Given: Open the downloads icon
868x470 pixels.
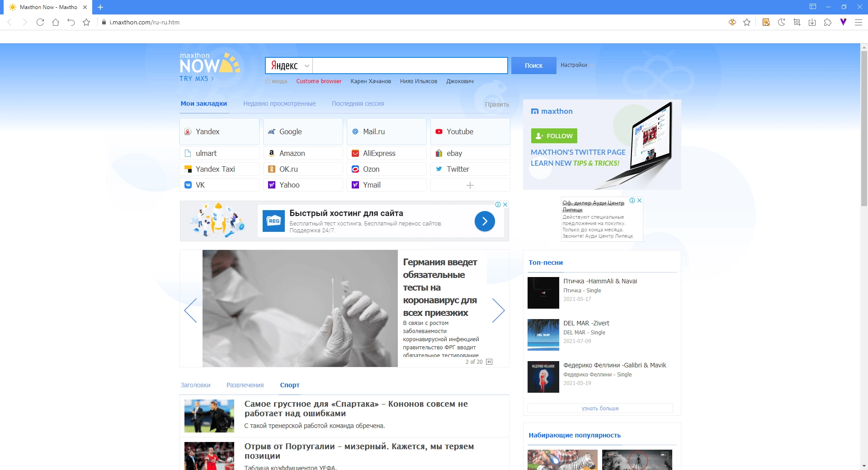Looking at the screenshot, I should [x=812, y=22].
